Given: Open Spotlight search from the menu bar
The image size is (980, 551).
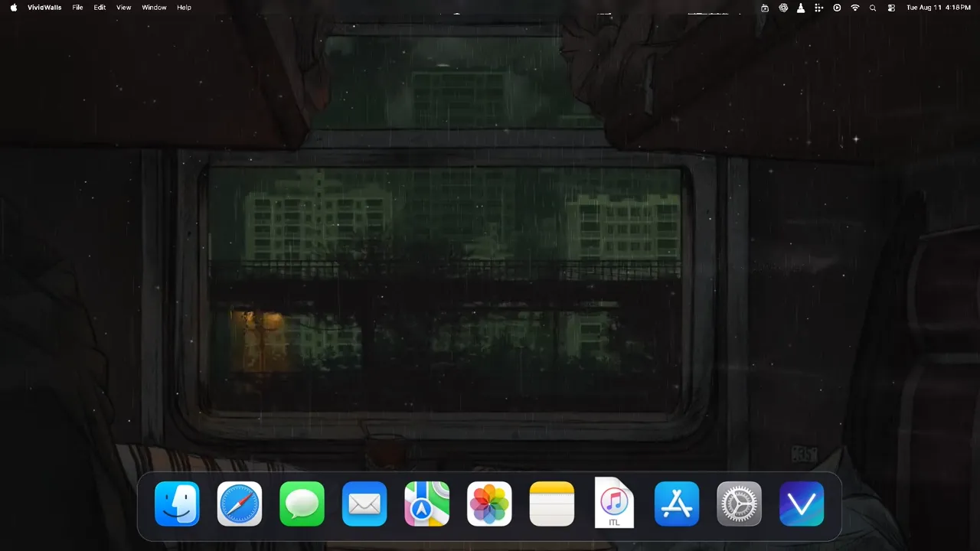Looking at the screenshot, I should pos(873,8).
